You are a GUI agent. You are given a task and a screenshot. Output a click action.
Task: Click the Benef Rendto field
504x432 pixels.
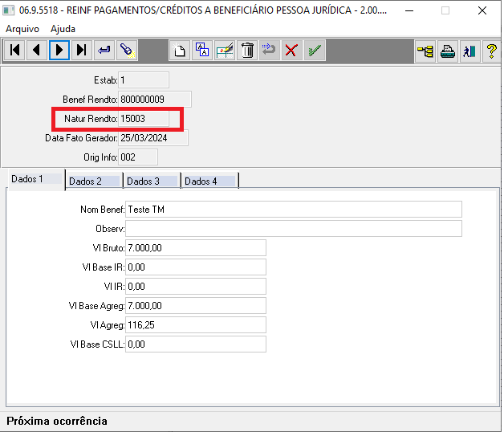[x=155, y=100]
